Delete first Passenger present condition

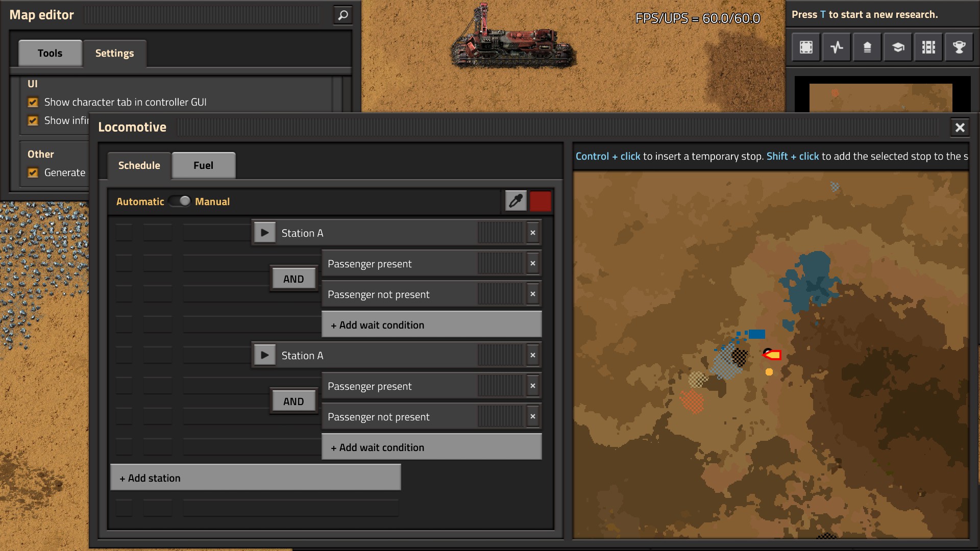(x=533, y=263)
